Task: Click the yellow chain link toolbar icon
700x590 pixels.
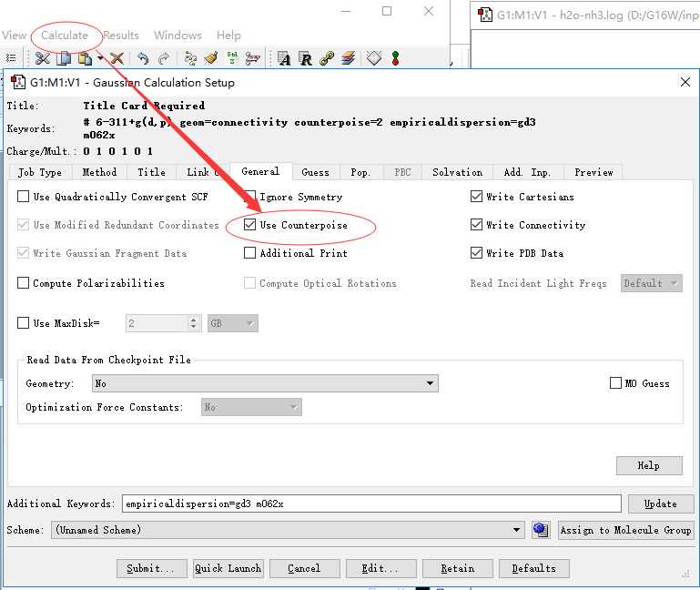Action: (327, 58)
